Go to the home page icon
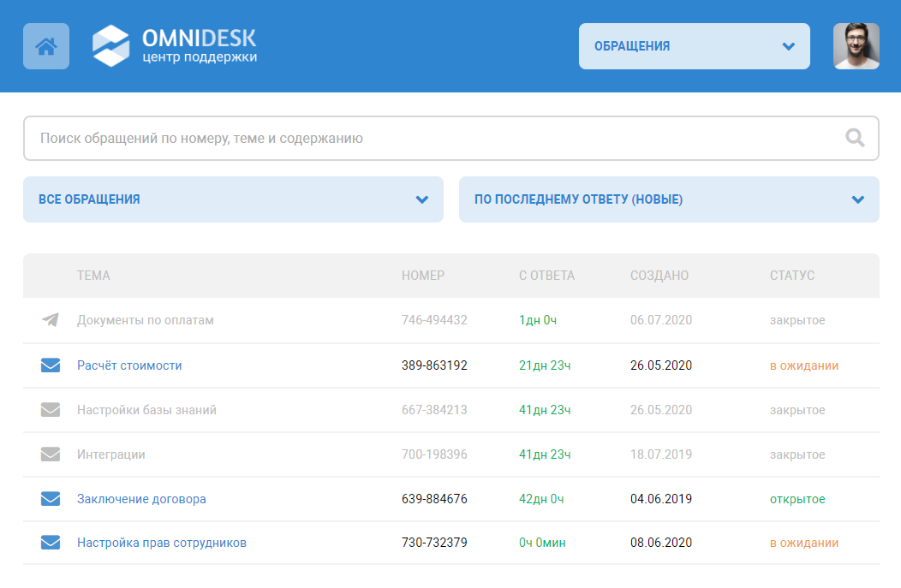The width and height of the screenshot is (901, 588). click(46, 46)
